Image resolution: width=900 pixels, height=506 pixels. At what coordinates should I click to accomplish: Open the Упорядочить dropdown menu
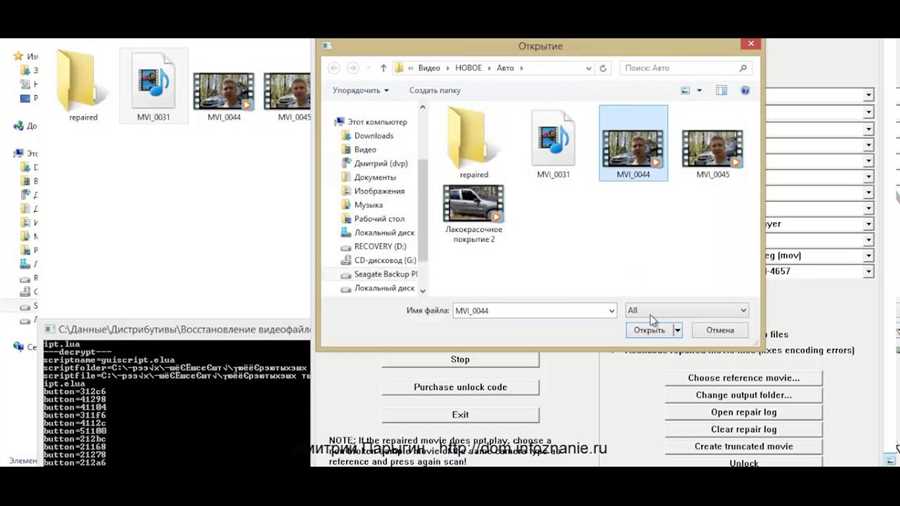click(x=360, y=91)
